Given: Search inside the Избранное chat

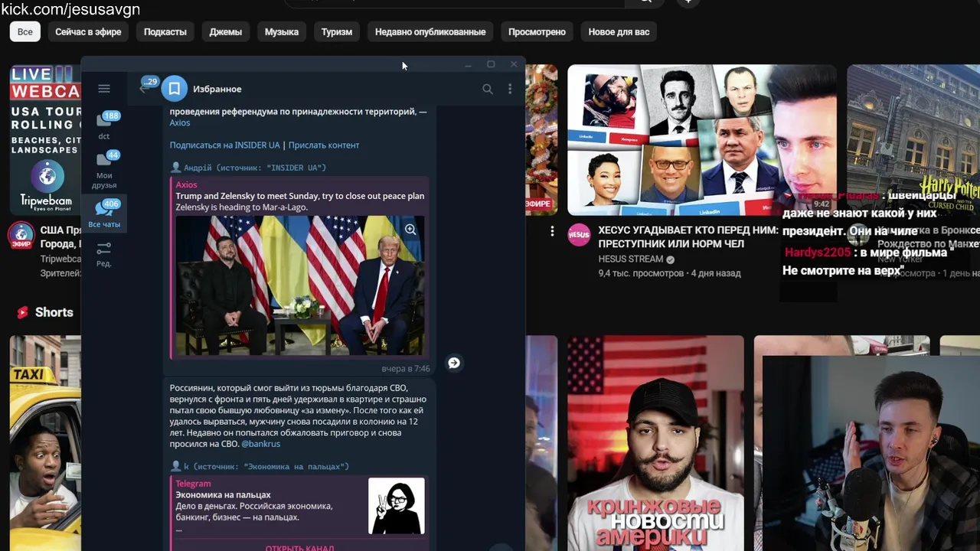Looking at the screenshot, I should tap(487, 89).
